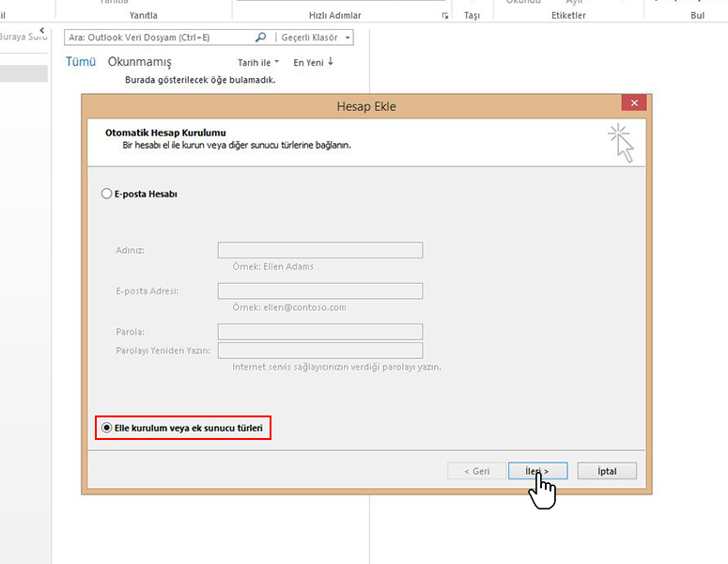The width and height of the screenshot is (728, 564).
Task: Click the Outlook Veri Dosyam search box
Action: pos(160,38)
